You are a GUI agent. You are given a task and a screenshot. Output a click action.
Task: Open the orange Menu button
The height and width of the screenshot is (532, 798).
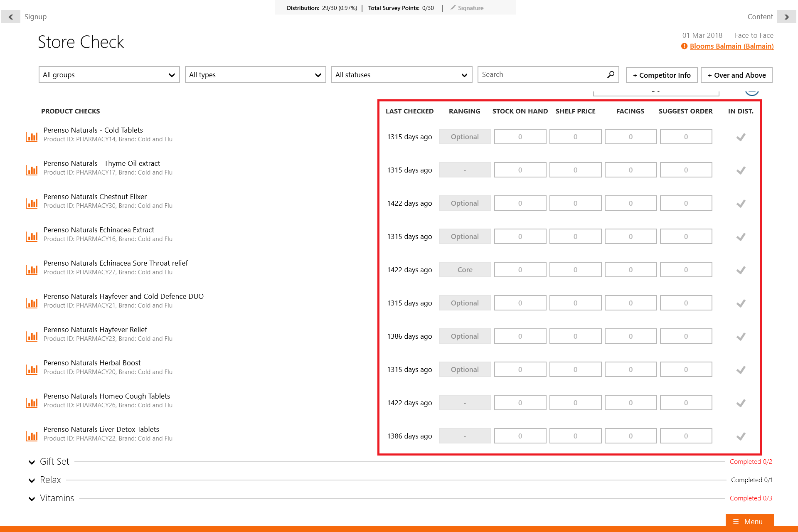pyautogui.click(x=749, y=522)
